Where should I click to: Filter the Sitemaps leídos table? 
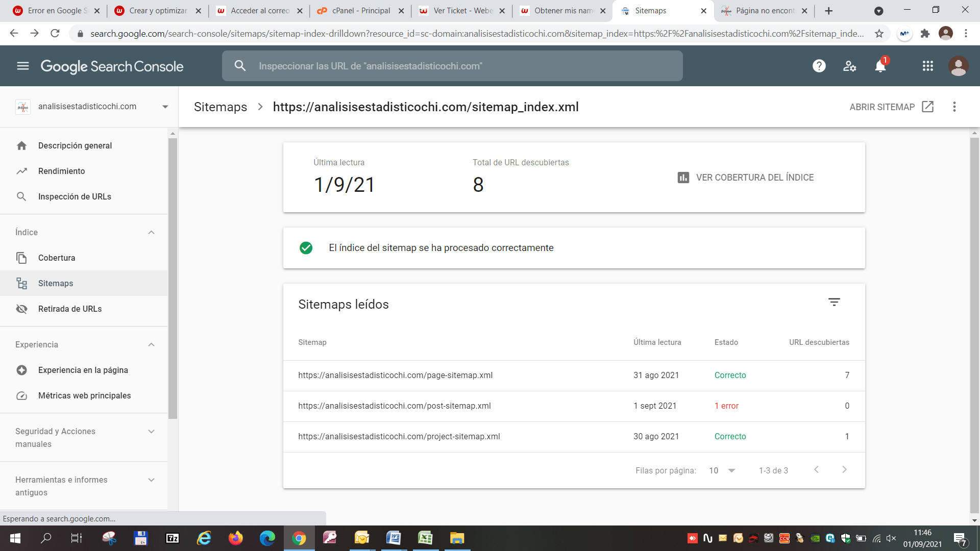coord(834,302)
